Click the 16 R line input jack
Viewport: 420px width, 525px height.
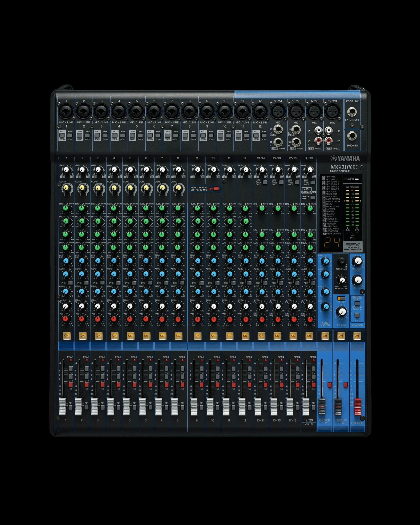[296, 142]
